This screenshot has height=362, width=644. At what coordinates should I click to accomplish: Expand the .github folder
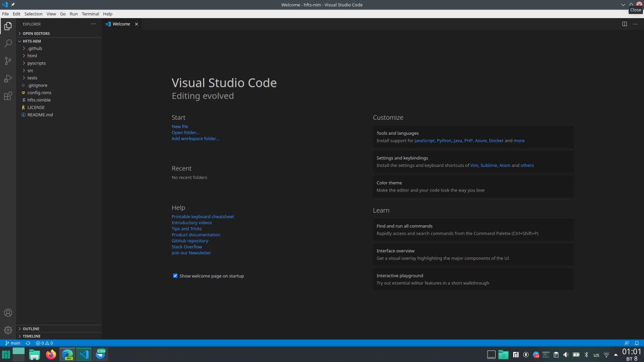pyautogui.click(x=59, y=48)
